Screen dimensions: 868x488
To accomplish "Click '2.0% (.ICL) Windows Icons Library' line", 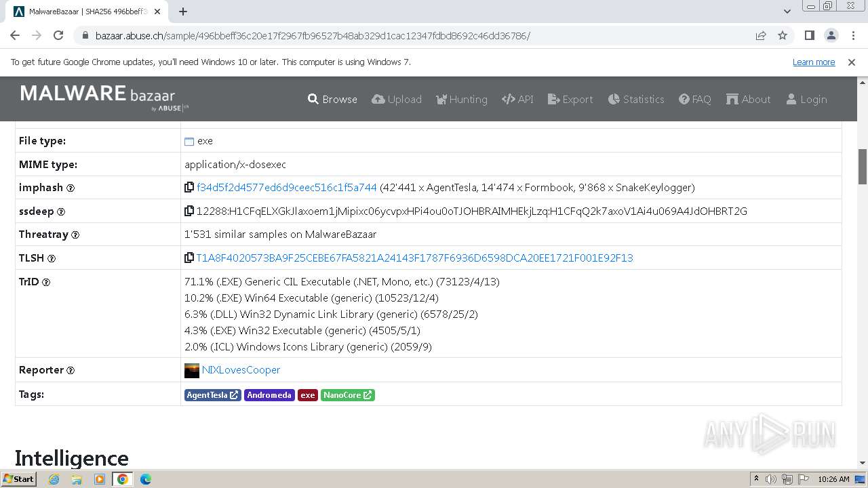I will tap(308, 347).
